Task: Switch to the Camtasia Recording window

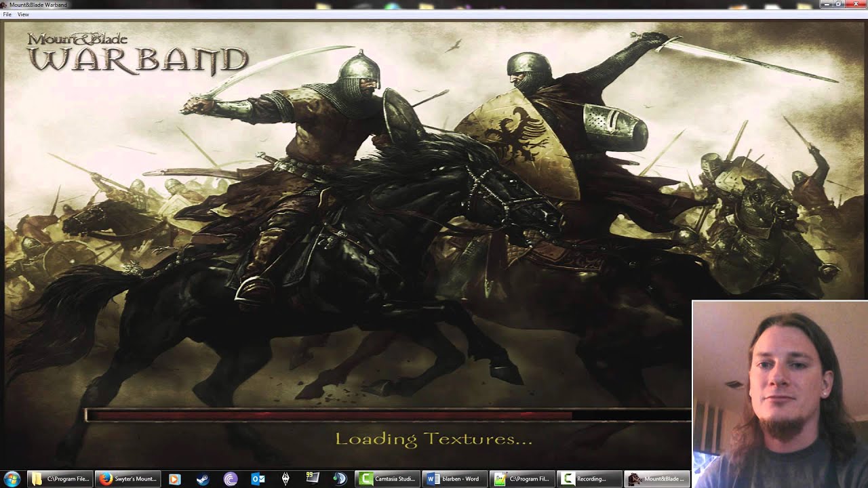Action: click(589, 479)
